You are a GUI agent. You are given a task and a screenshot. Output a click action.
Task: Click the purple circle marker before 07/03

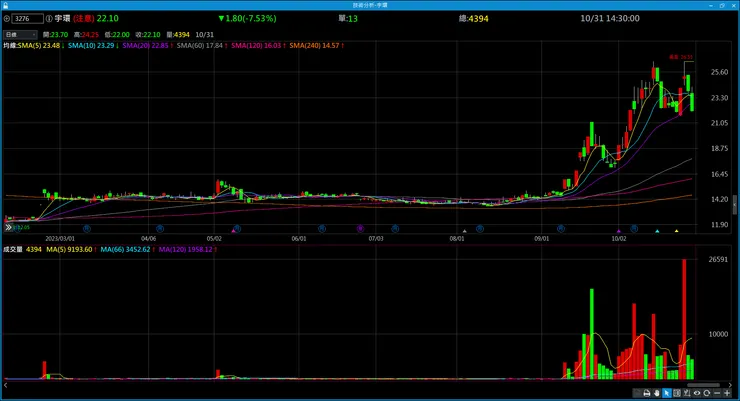pos(360,228)
